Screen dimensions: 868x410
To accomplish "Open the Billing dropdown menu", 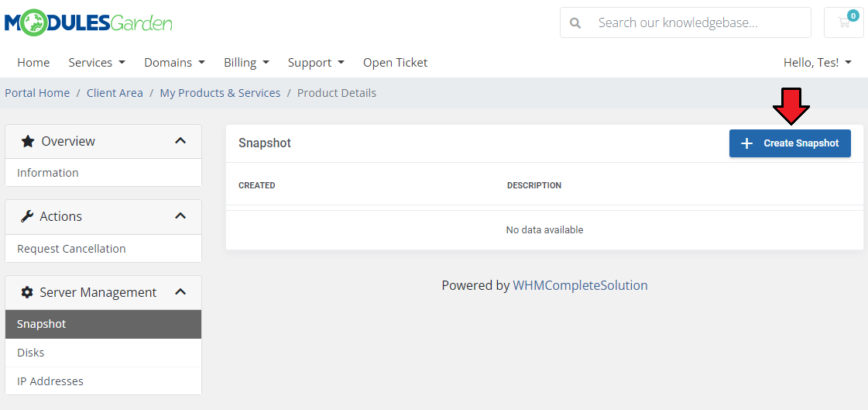I will pos(246,63).
